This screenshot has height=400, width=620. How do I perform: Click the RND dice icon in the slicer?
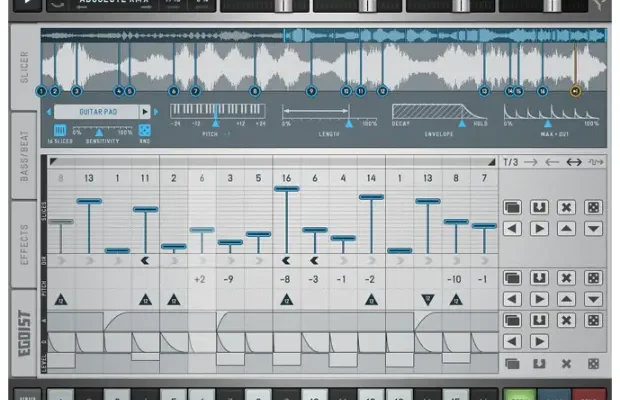coord(144,130)
